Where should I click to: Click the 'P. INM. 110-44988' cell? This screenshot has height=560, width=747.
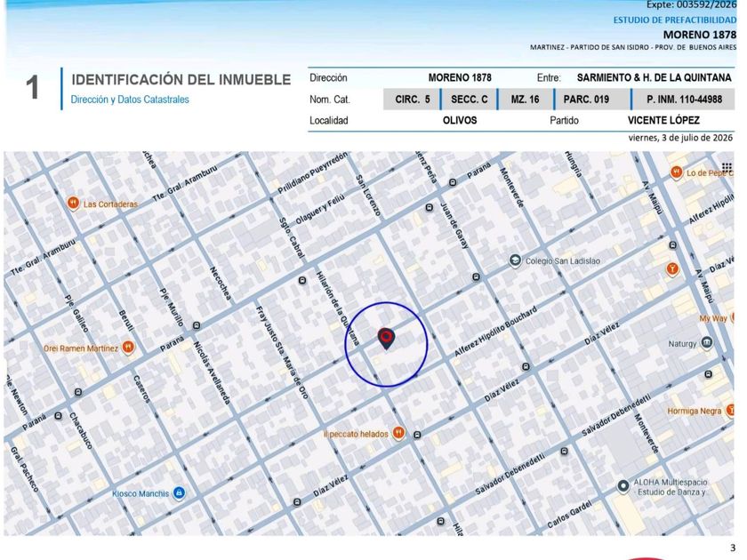tap(684, 100)
